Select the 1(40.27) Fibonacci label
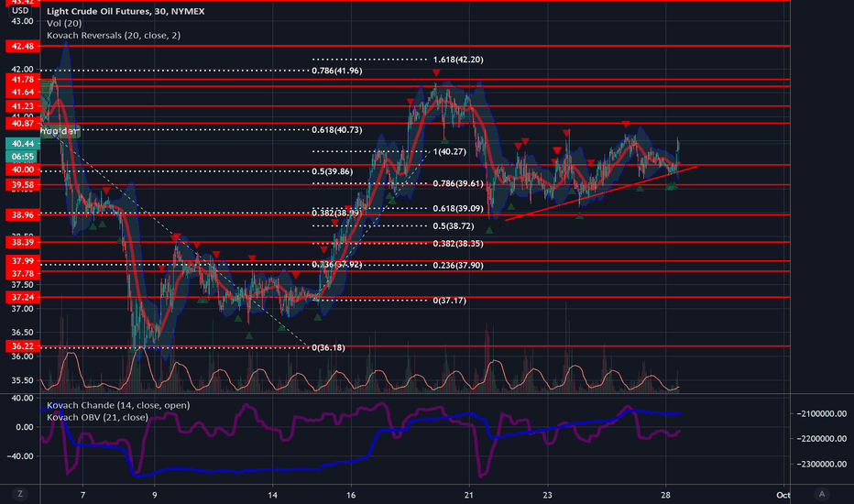Viewport: 854px width, 504px height. pos(450,151)
